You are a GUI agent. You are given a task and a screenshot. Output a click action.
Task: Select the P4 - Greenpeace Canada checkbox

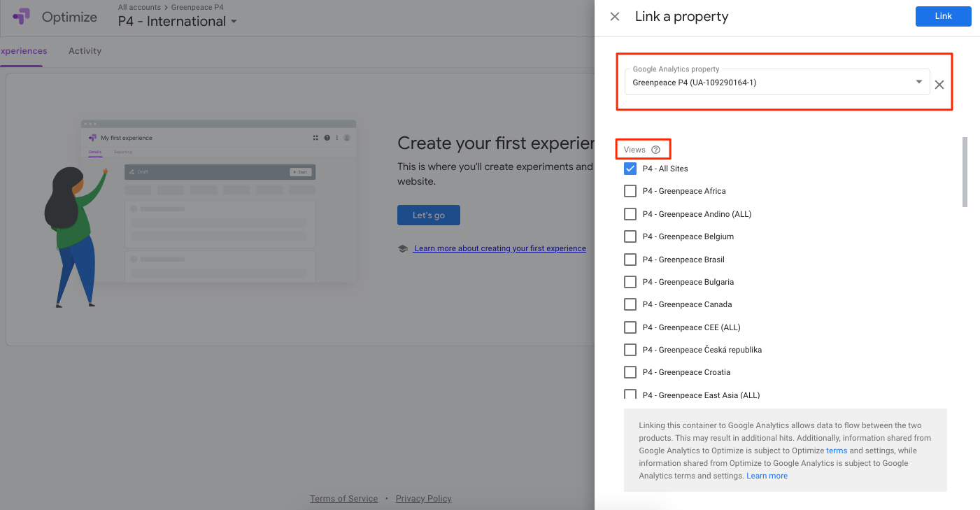pyautogui.click(x=630, y=304)
